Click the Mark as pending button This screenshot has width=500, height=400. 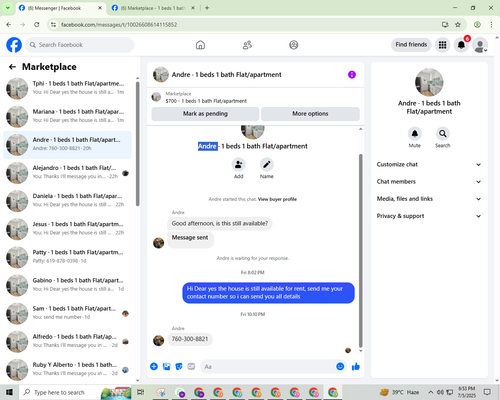coord(205,114)
